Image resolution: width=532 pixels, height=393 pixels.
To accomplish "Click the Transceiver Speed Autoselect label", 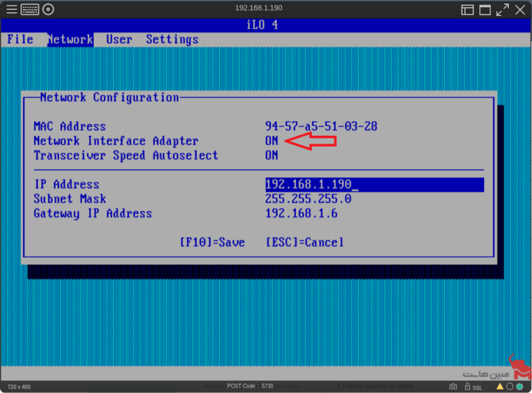I will [126, 156].
